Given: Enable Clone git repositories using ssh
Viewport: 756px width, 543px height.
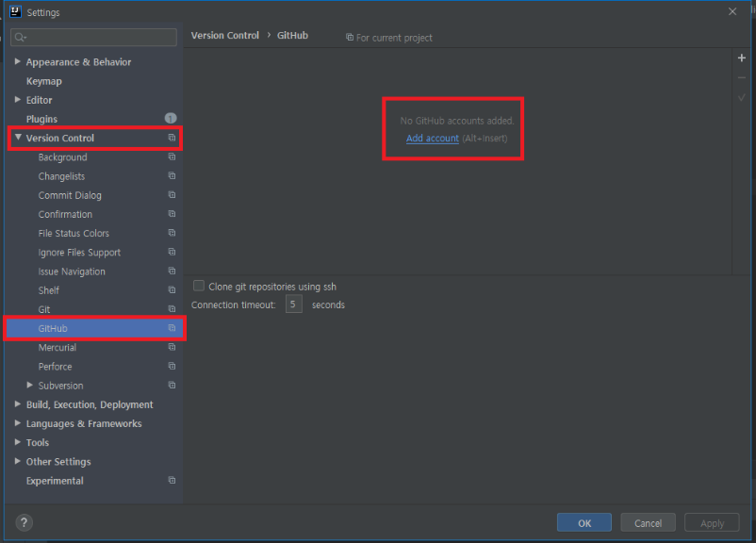Looking at the screenshot, I should point(199,286).
